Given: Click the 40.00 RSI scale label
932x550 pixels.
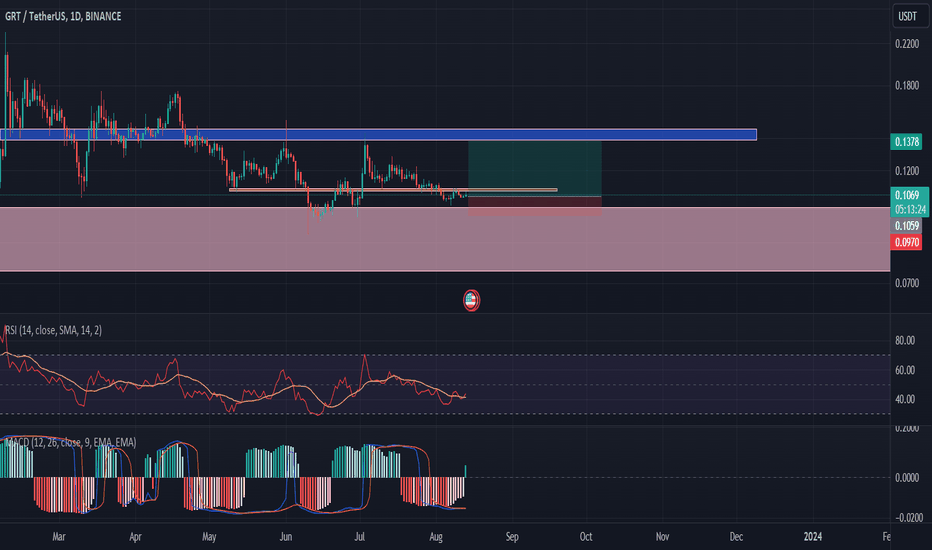Looking at the screenshot, I should click(905, 399).
